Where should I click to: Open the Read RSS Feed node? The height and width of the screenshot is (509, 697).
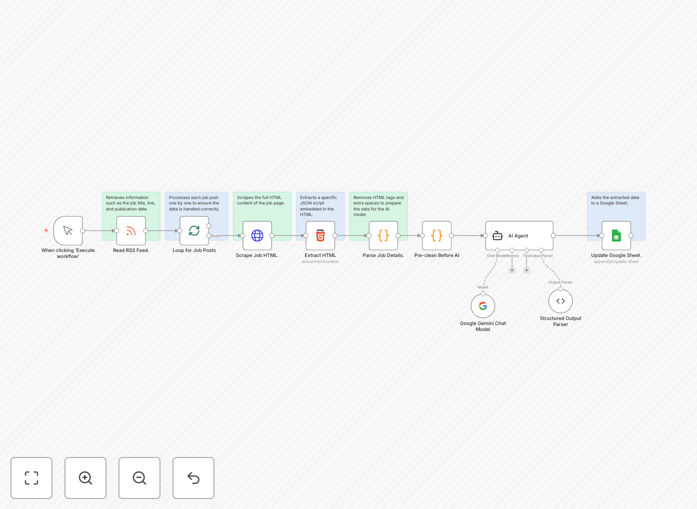[x=131, y=231]
